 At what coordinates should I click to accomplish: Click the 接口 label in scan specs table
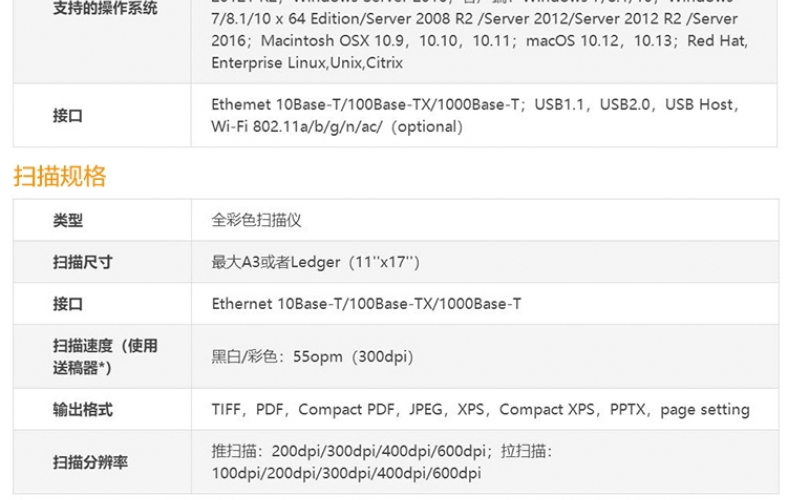(x=68, y=304)
